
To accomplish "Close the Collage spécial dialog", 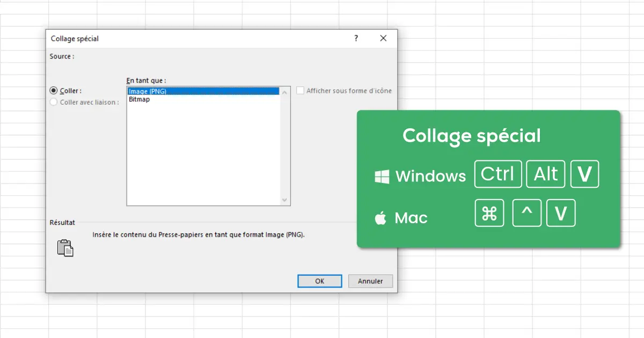I will tap(383, 39).
